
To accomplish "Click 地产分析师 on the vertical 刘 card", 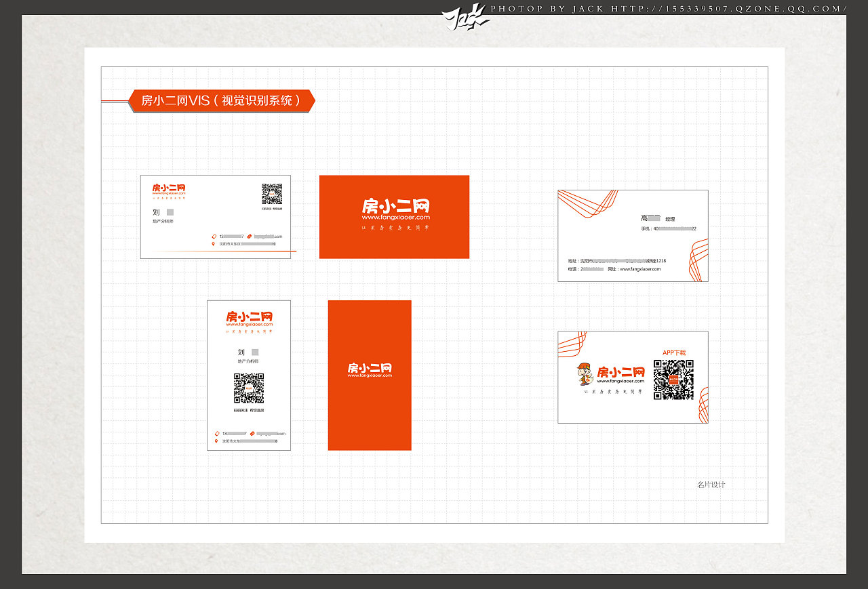I will (x=248, y=362).
